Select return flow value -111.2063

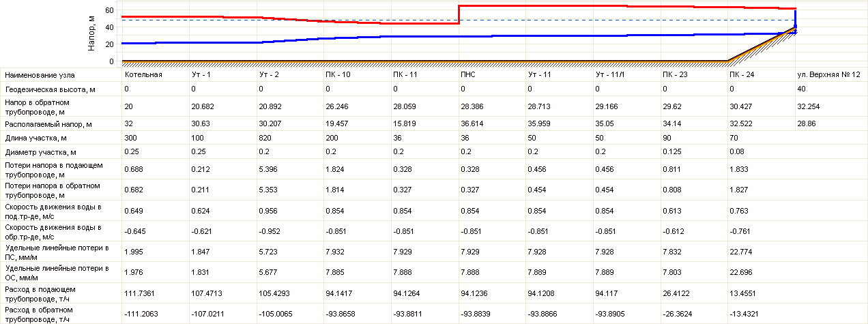click(x=140, y=314)
